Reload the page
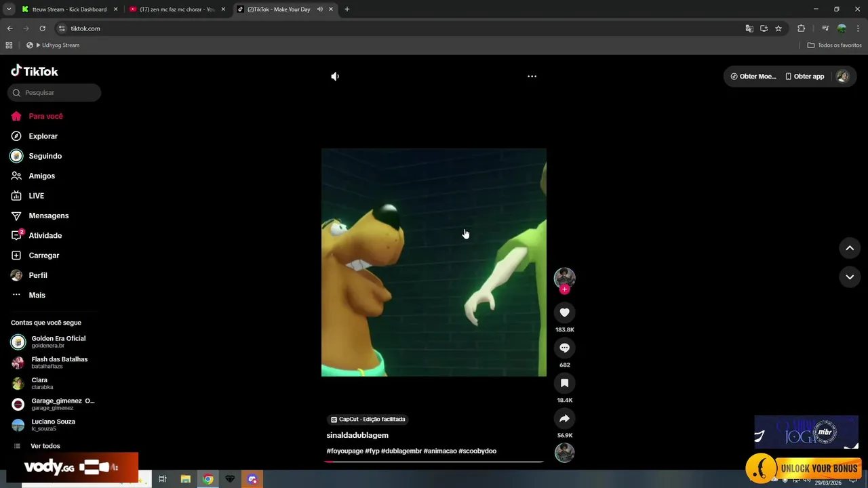The image size is (868, 488). point(42,28)
